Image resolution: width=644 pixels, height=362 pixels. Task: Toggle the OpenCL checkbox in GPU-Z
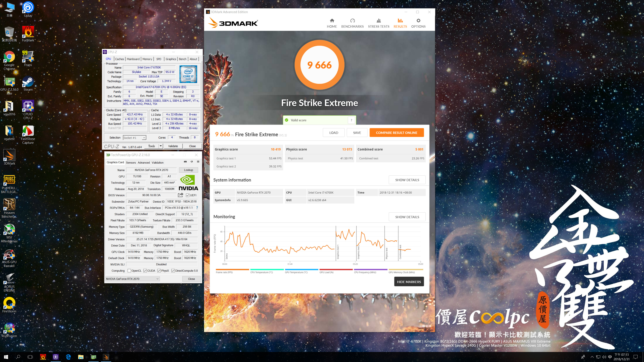tap(129, 270)
